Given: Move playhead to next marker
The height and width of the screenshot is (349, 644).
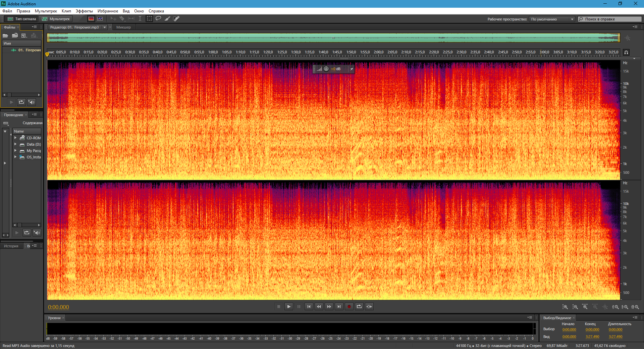Looking at the screenshot, I should point(339,306).
